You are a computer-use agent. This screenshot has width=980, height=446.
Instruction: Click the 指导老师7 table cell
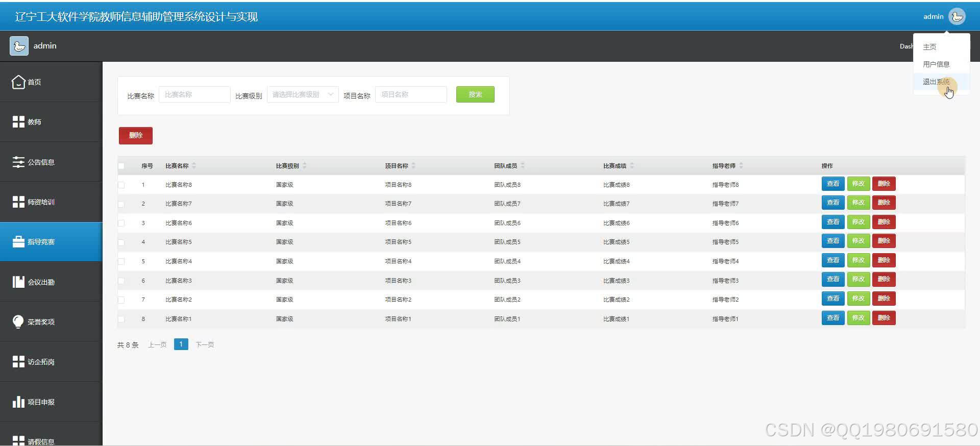[x=725, y=204]
